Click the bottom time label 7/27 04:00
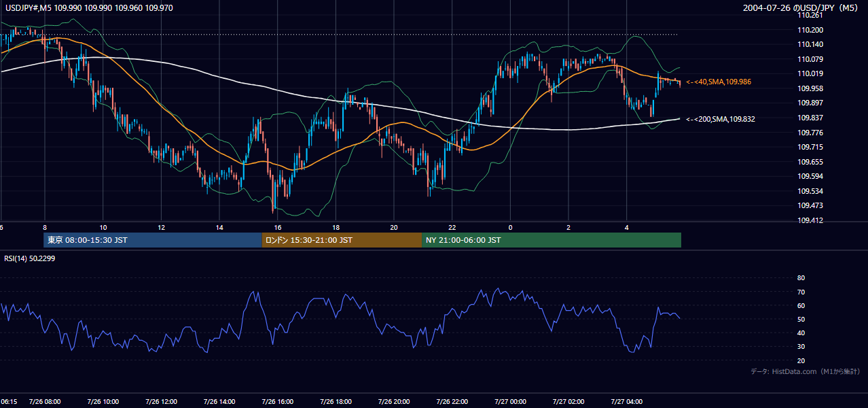 [627, 402]
